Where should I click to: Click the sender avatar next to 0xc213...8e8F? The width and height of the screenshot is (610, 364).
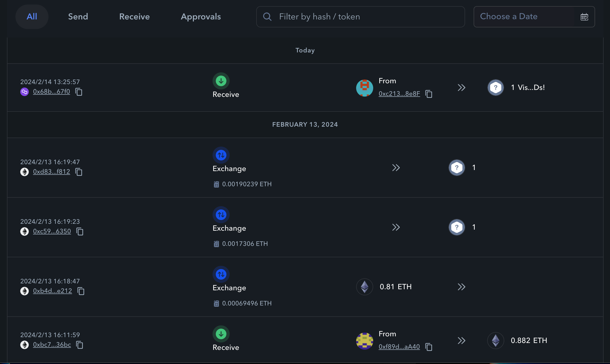(364, 88)
